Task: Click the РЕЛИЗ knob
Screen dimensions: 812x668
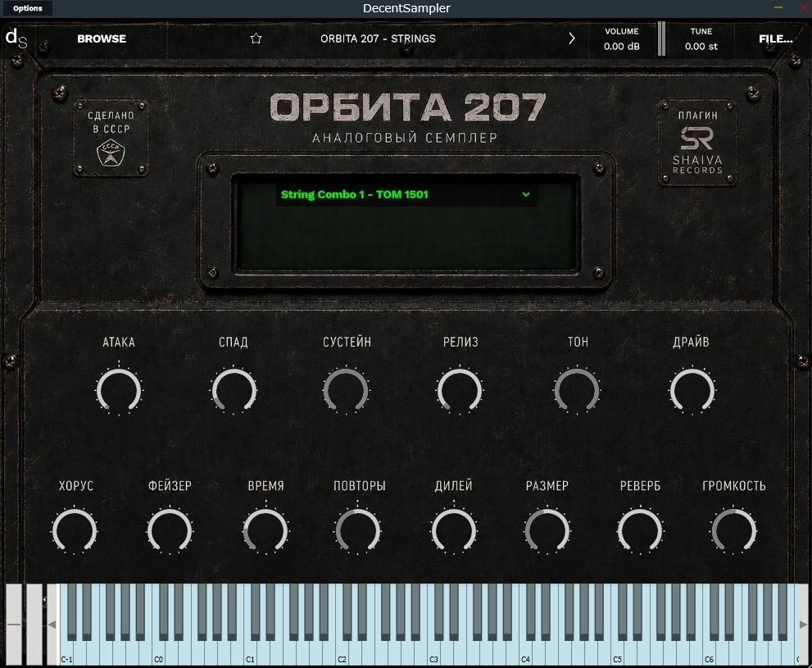Action: tap(460, 390)
